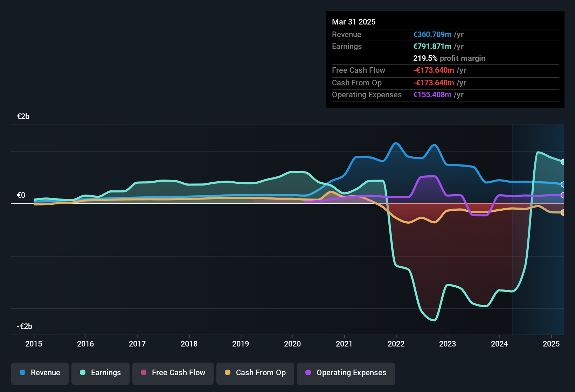Click the Earnings endpoint marker on the chart

[x=563, y=162]
